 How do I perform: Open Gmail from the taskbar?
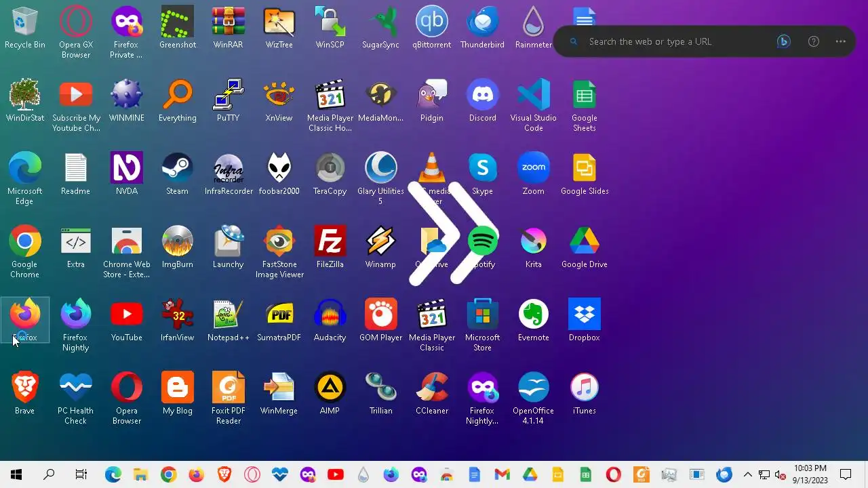[x=502, y=474]
